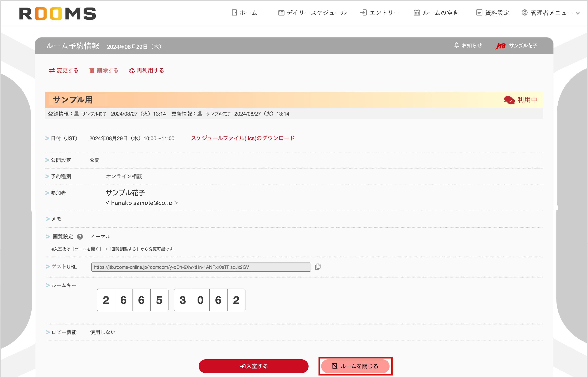Download the schedule .ics file link
Screen dimensions: 588x378
pos(243,138)
